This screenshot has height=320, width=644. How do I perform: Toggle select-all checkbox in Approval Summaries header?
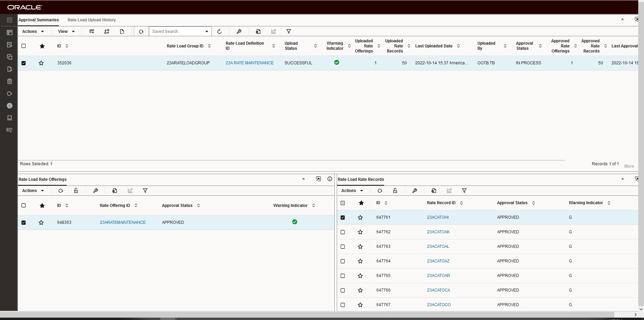[24, 46]
